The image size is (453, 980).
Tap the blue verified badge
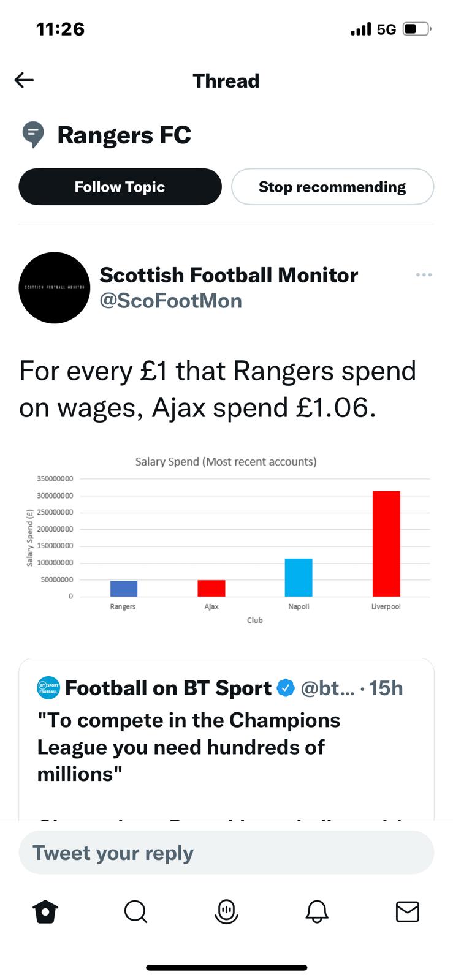pos(286,688)
